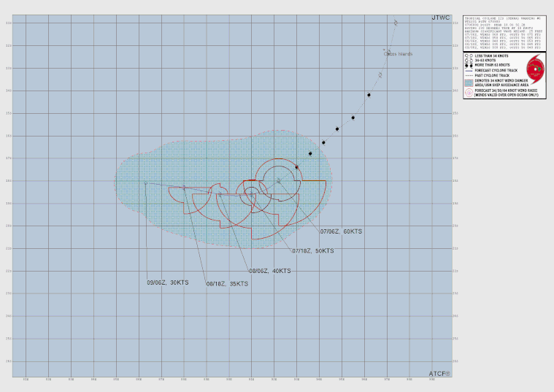Click the northernmost filled black past-track dot
Screen dimensions: 554x392
369,95
